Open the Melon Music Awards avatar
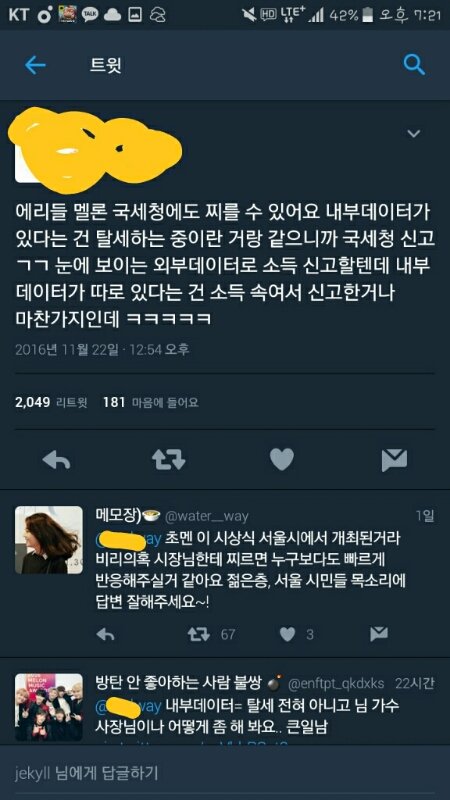Screen dimensions: 450x800 [48, 707]
